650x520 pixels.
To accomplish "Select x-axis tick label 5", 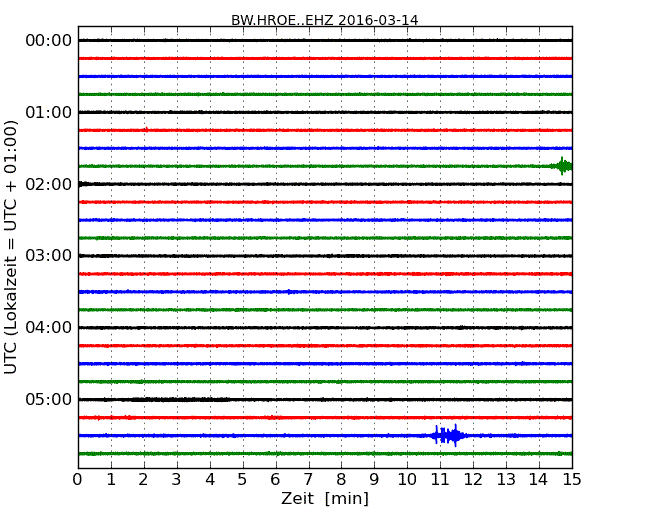I will pyautogui.click(x=242, y=479).
